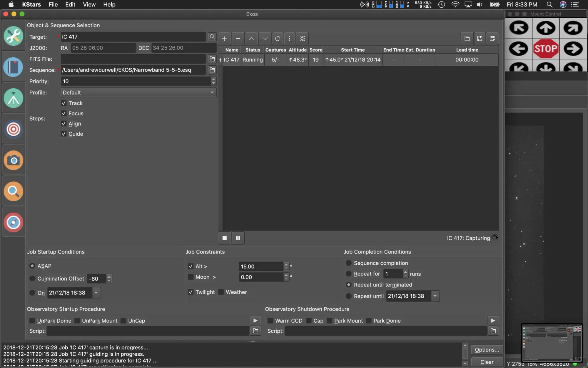Viewport: 588px width, 368px height.
Task: Enable the Moon constraint checkbox
Action: pyautogui.click(x=191, y=277)
